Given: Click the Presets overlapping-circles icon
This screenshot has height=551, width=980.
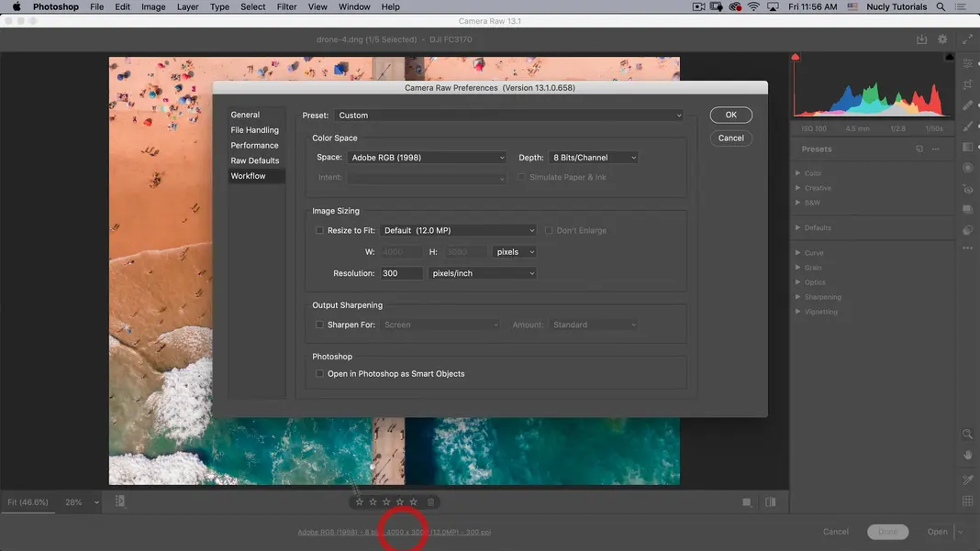Looking at the screenshot, I should (967, 230).
